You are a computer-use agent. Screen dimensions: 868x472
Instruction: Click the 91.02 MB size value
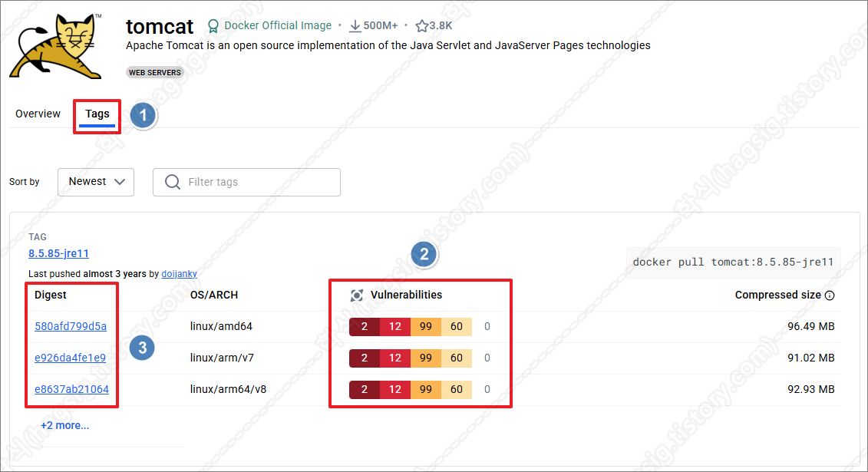811,358
